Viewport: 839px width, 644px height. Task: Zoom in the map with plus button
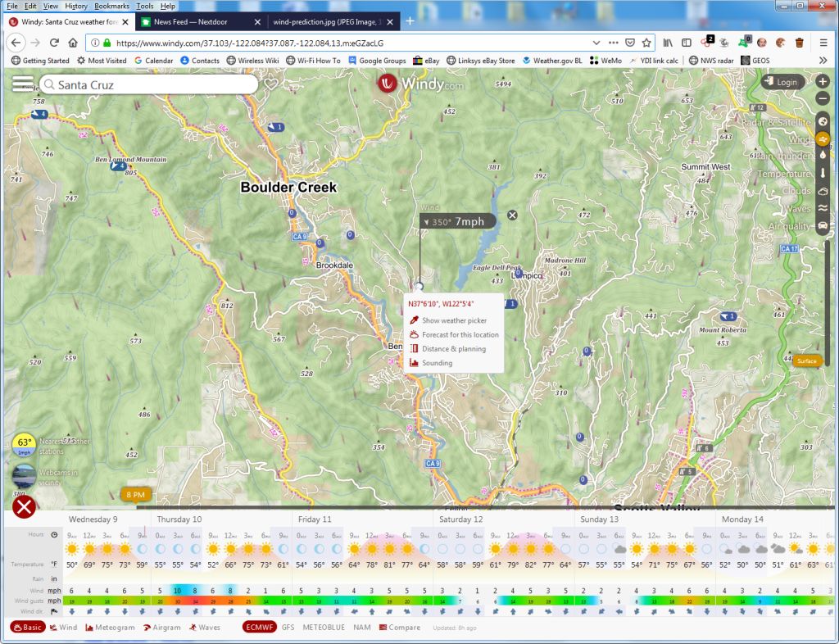coord(823,82)
